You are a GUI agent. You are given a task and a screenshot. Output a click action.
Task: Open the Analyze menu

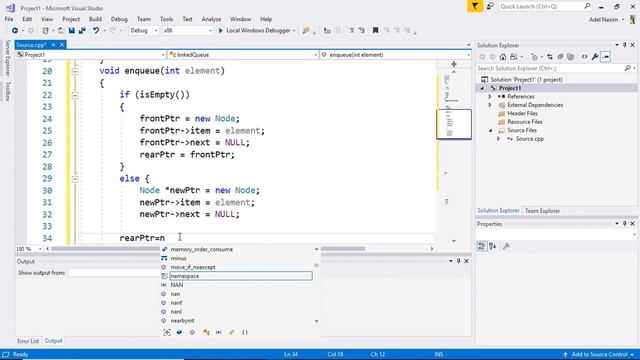click(211, 19)
